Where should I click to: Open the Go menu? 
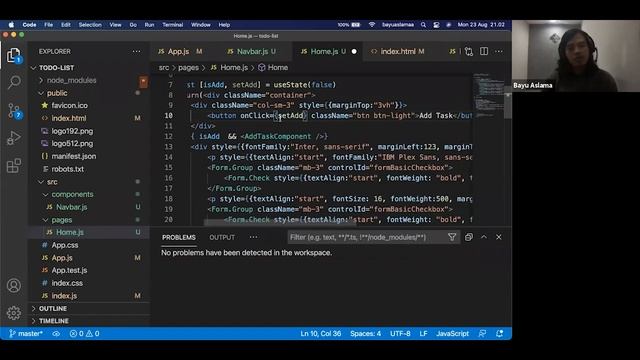point(133,25)
